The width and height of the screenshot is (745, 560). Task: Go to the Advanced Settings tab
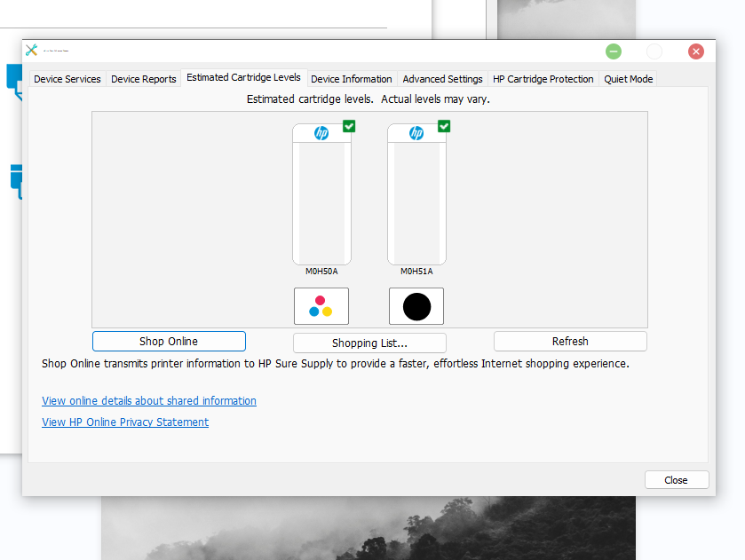point(442,79)
